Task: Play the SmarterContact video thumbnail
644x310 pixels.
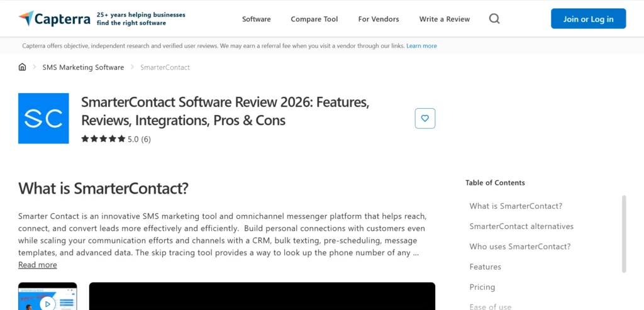Action: point(48,296)
